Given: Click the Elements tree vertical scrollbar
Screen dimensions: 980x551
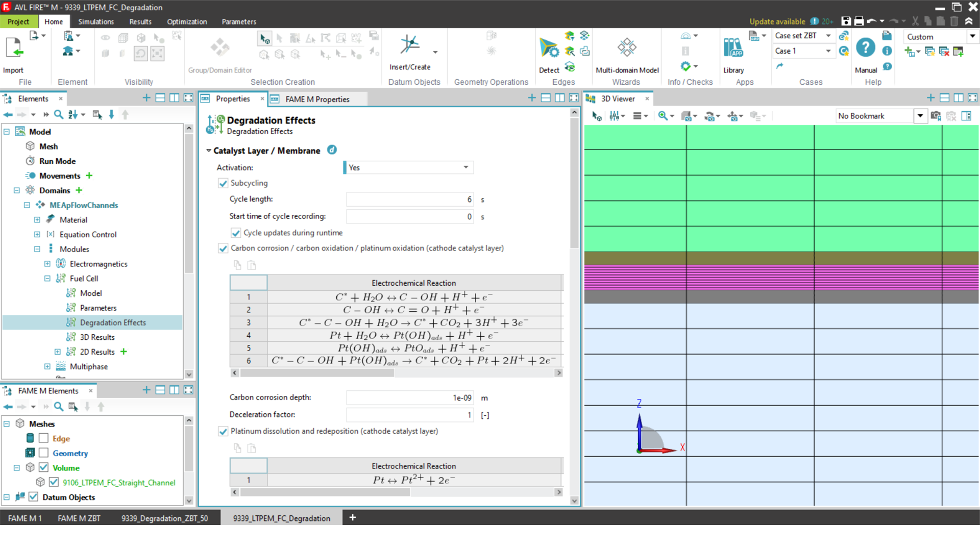Looking at the screenshot, I should pyautogui.click(x=189, y=204).
